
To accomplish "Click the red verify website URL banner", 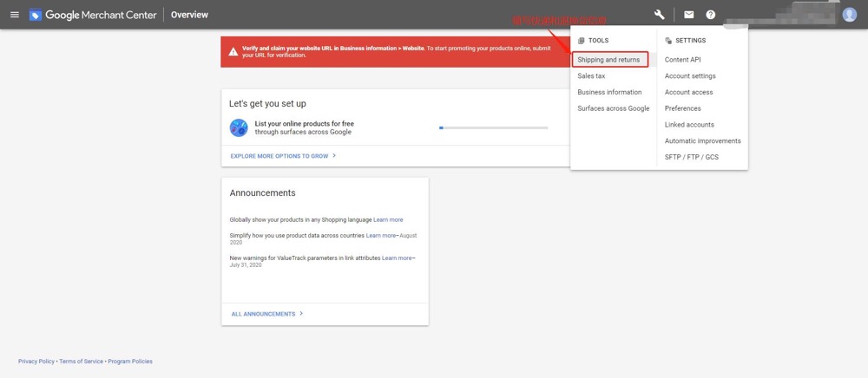I will tap(395, 52).
